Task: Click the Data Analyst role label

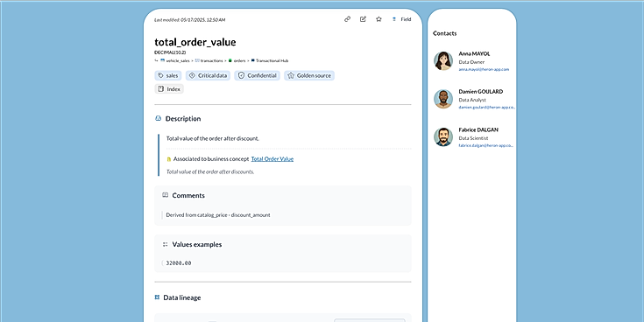Action: pyautogui.click(x=472, y=100)
